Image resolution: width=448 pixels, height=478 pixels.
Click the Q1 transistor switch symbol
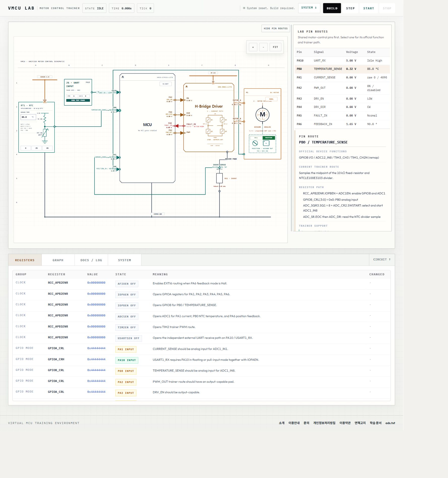click(208, 120)
